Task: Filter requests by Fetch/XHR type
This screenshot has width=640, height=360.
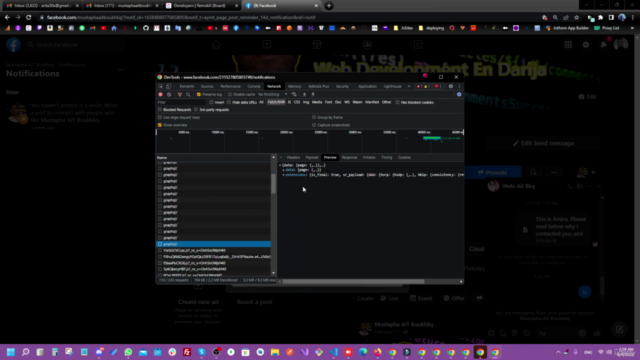Action: pos(276,102)
